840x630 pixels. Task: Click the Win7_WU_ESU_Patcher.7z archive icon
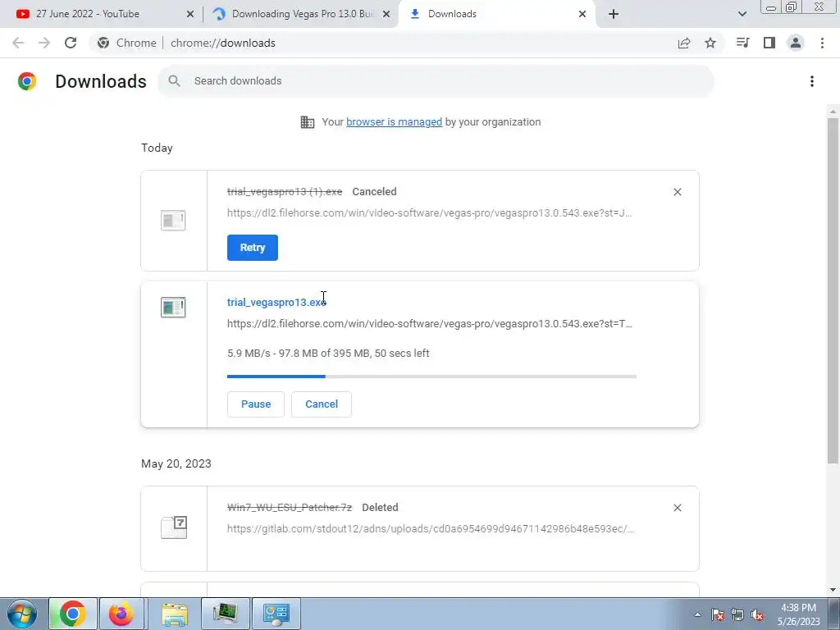point(174,527)
